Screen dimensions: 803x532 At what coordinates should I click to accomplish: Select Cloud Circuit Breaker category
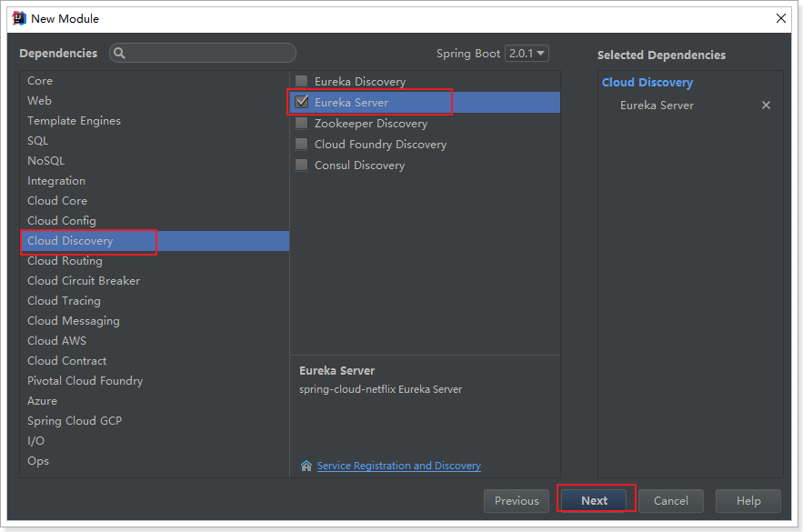click(155, 281)
